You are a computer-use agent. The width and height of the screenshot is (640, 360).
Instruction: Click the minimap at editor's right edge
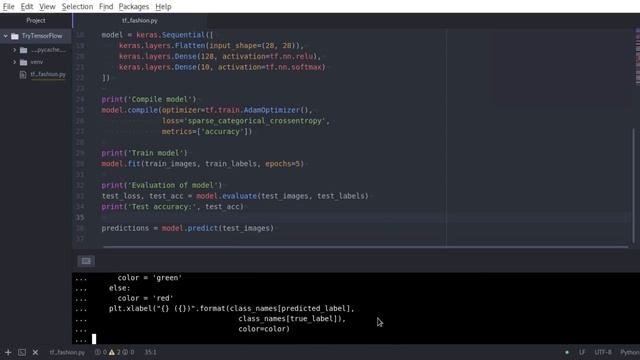coord(638,57)
